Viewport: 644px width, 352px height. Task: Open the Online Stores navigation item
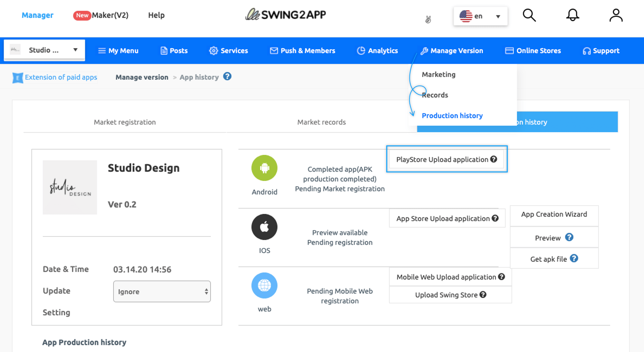[x=533, y=51]
